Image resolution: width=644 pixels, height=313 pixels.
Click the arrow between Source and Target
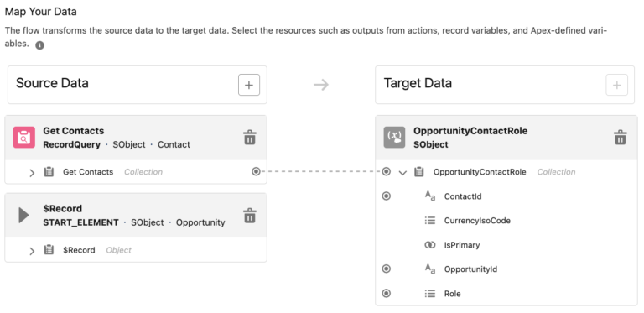(321, 85)
